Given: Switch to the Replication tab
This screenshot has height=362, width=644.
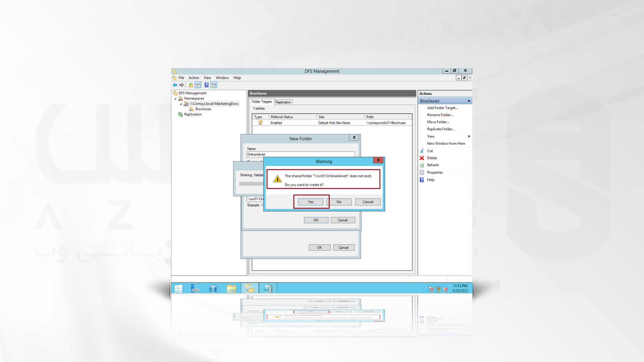Looking at the screenshot, I should coord(283,102).
